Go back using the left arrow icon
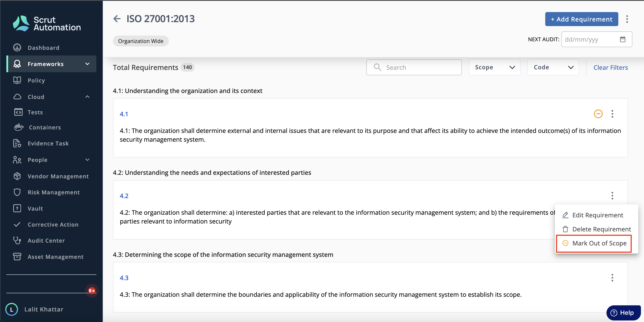Screen dimensions: 644x322 pos(117,19)
